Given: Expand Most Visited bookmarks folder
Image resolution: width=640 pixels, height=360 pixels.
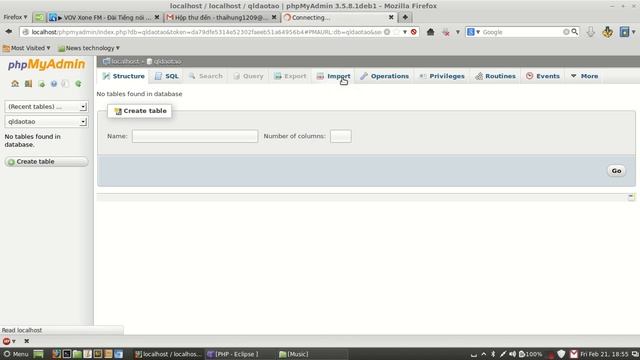Looking at the screenshot, I should pyautogui.click(x=26, y=48).
